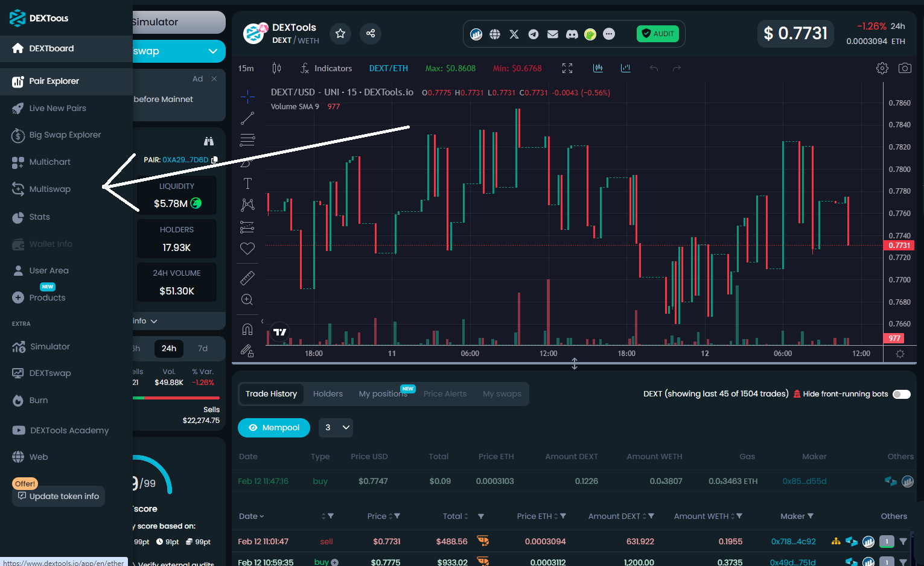Select the ruler measure tool
This screenshot has height=566, width=924.
(x=247, y=278)
